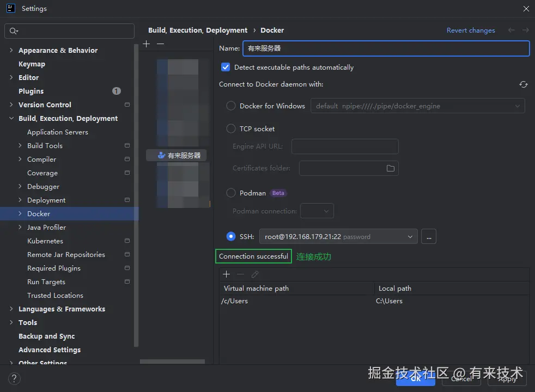The height and width of the screenshot is (392, 535).
Task: Open the Podman connection dropdown
Action: tap(317, 211)
